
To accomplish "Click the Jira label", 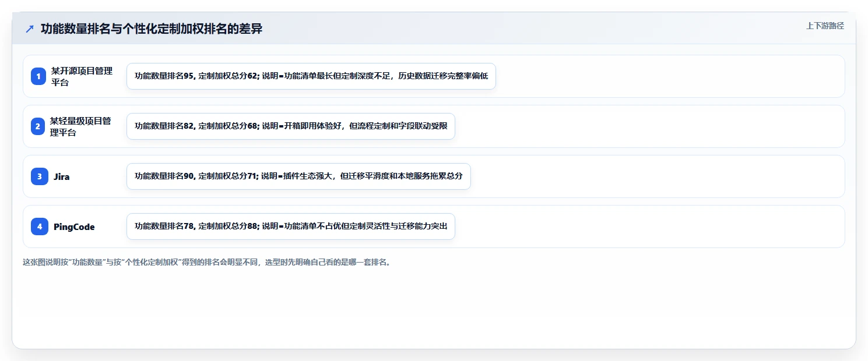I will click(61, 176).
